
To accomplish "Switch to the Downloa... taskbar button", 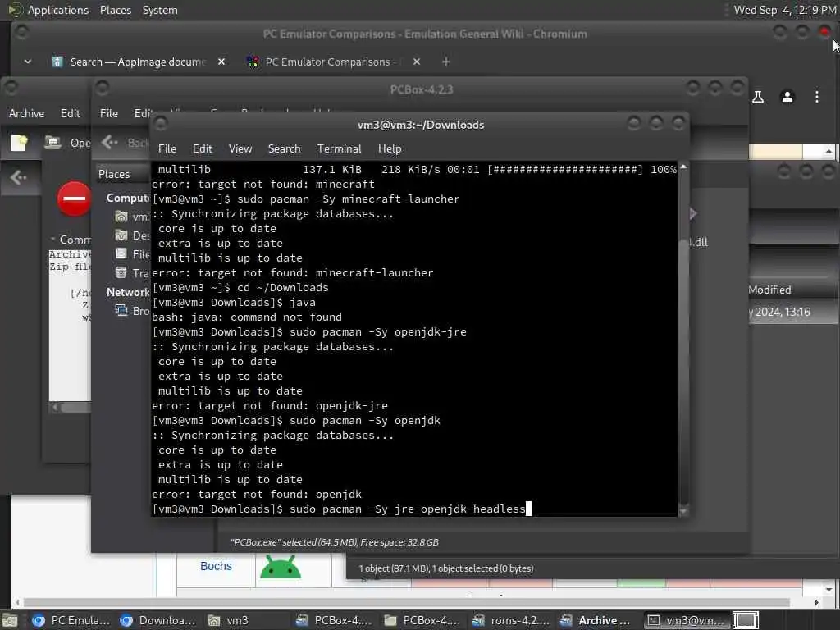I will [x=158, y=620].
